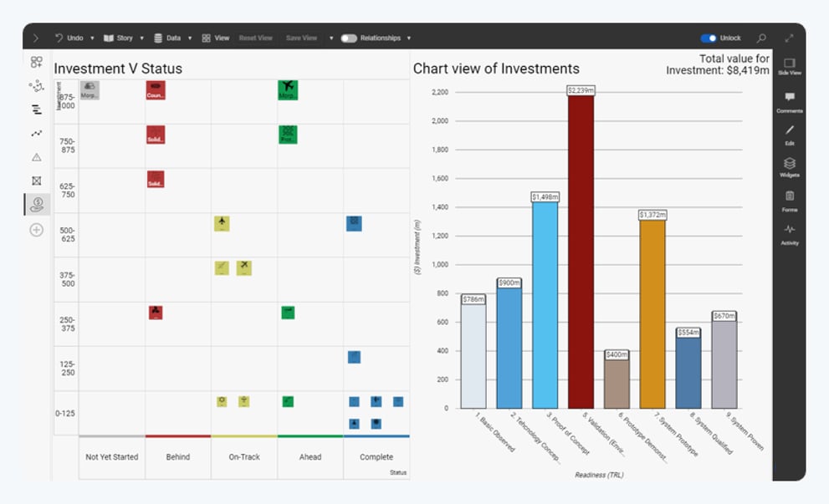The width and height of the screenshot is (829, 504).
Task: Open the Widgets panel
Action: pos(787,167)
